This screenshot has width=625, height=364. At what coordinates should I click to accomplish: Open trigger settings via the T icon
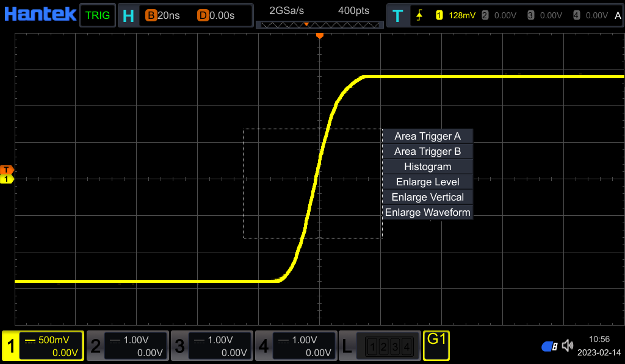(398, 15)
